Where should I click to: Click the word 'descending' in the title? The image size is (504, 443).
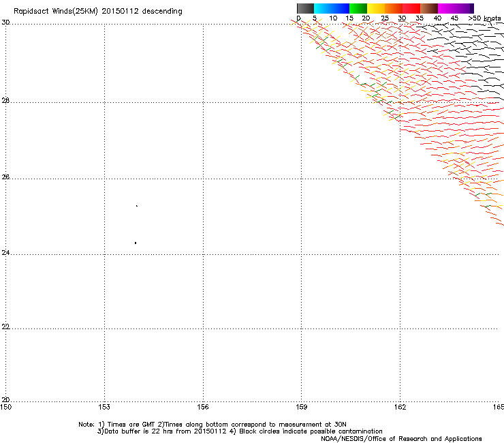tap(162, 11)
